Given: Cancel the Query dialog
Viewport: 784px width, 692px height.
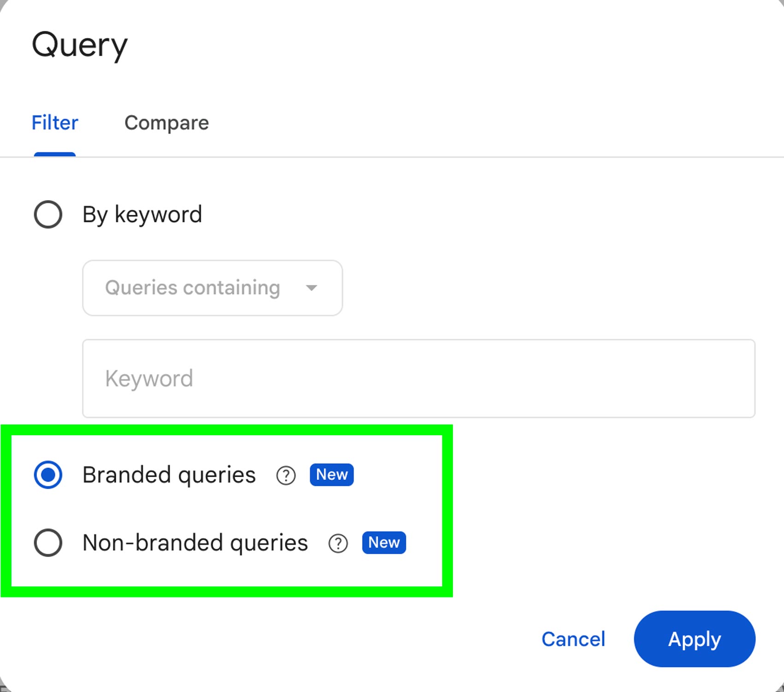Looking at the screenshot, I should click(x=573, y=639).
